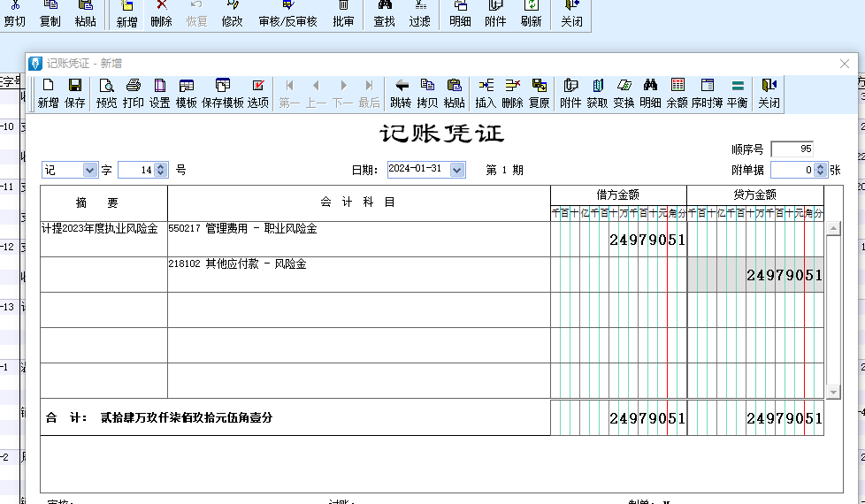The height and width of the screenshot is (504, 865).
Task: Expand the 记 voucher type dropdown
Action: (x=89, y=170)
